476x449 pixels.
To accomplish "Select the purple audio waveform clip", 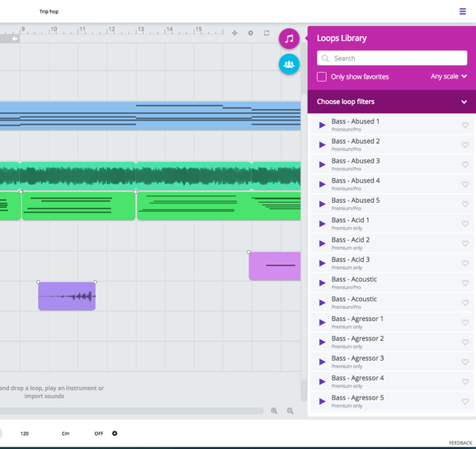I will [x=67, y=296].
